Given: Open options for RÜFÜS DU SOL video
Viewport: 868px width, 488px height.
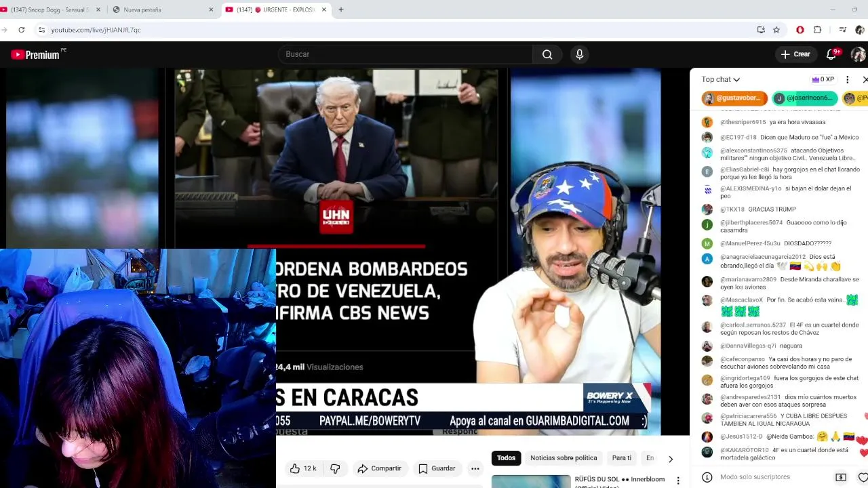Looking at the screenshot, I should [677, 481].
